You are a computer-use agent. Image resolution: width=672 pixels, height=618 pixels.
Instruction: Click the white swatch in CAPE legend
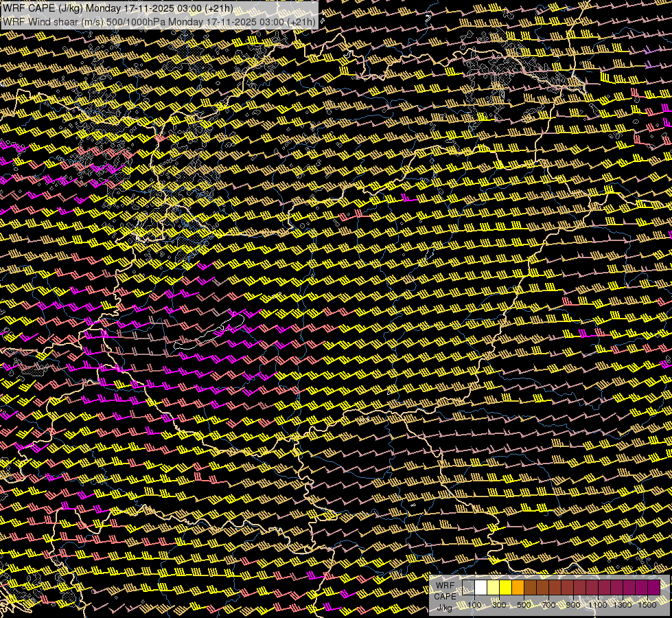click(x=481, y=588)
